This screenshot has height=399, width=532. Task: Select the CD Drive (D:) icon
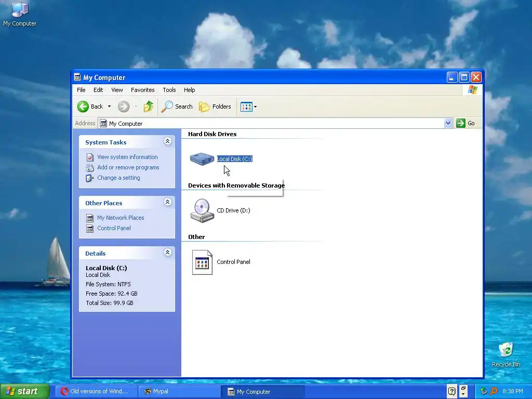click(202, 211)
